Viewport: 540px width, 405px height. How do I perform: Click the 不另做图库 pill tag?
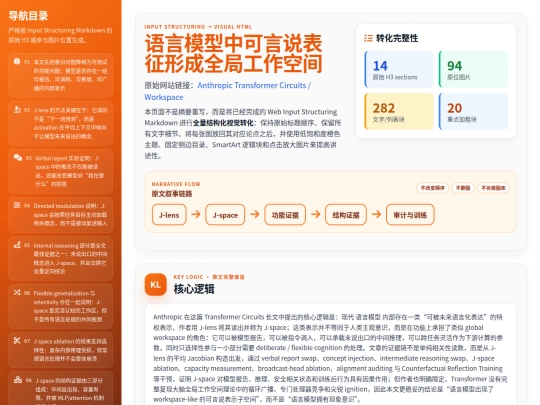493,188
